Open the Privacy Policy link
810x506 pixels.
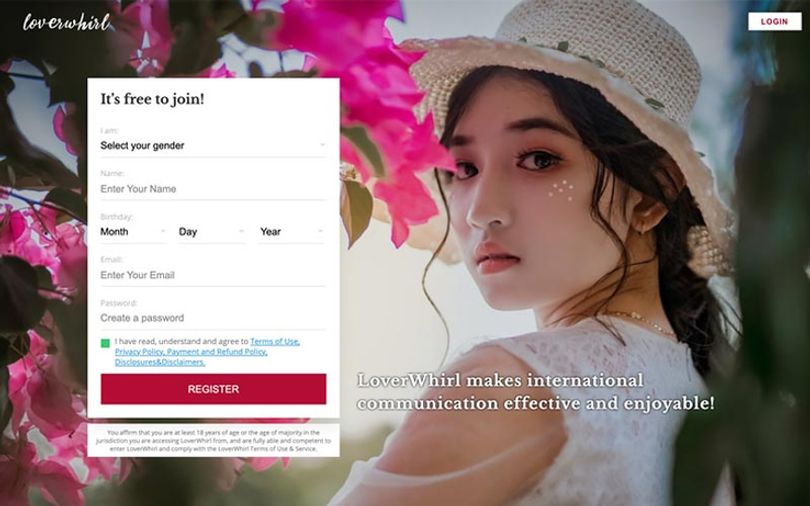[x=139, y=352]
